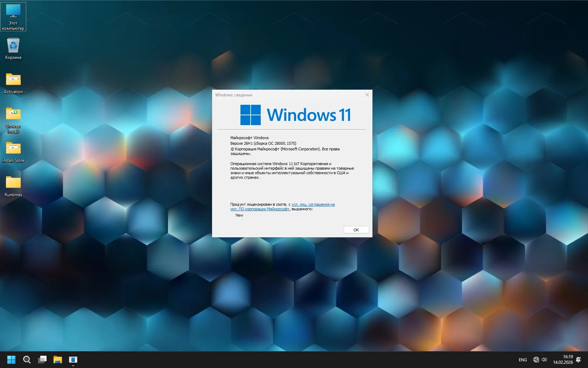Image resolution: width=588 pixels, height=368 pixels.
Task: Open the Install-Store folder
Action: 13,149
